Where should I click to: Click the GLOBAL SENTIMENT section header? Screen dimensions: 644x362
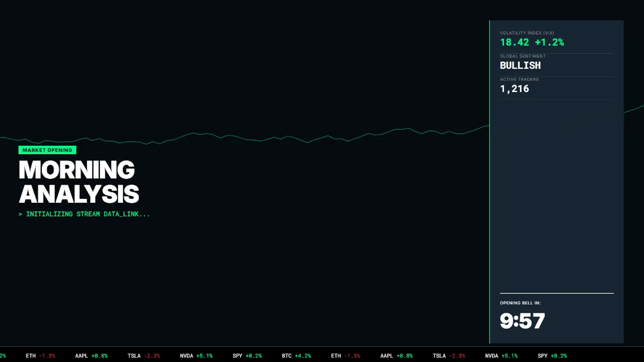[523, 56]
